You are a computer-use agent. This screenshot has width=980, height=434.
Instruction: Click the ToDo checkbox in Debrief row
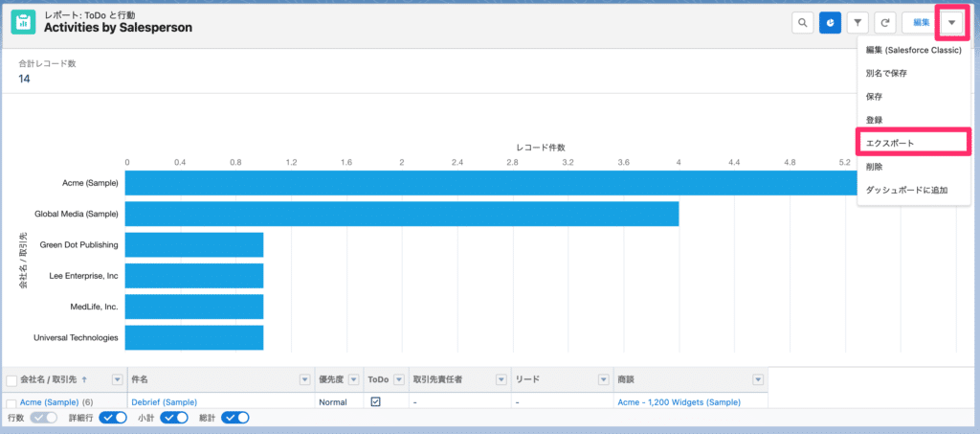[375, 402]
